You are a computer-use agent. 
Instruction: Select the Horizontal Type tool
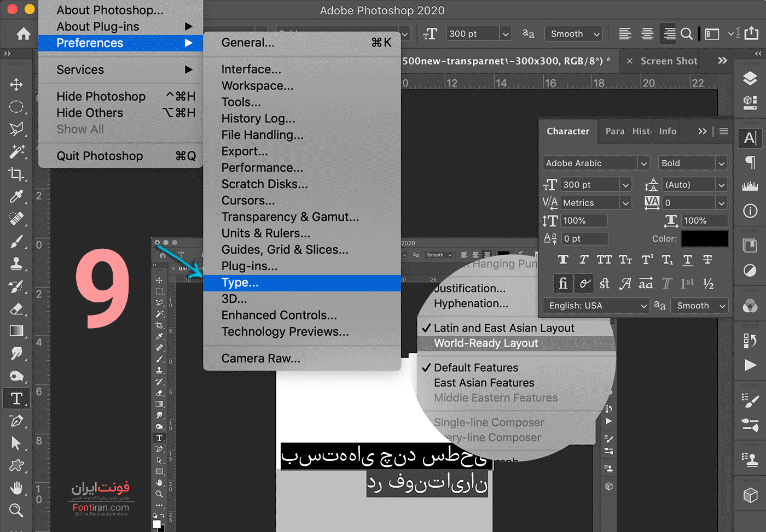click(x=16, y=399)
